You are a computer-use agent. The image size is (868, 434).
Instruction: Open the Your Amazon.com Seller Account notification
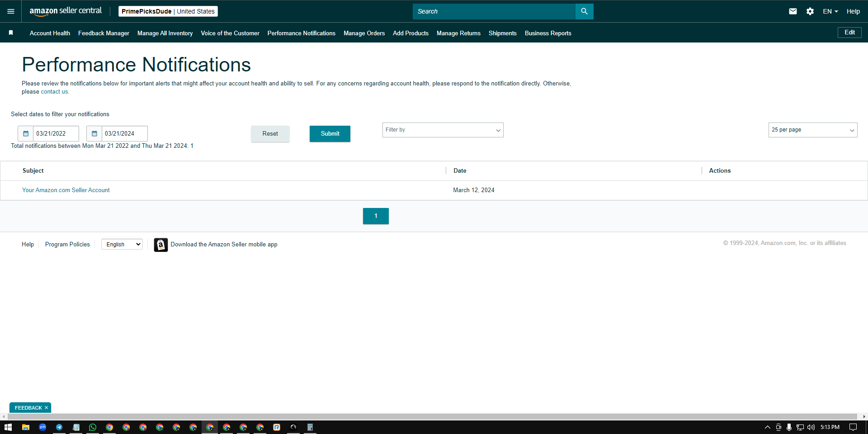(x=66, y=190)
